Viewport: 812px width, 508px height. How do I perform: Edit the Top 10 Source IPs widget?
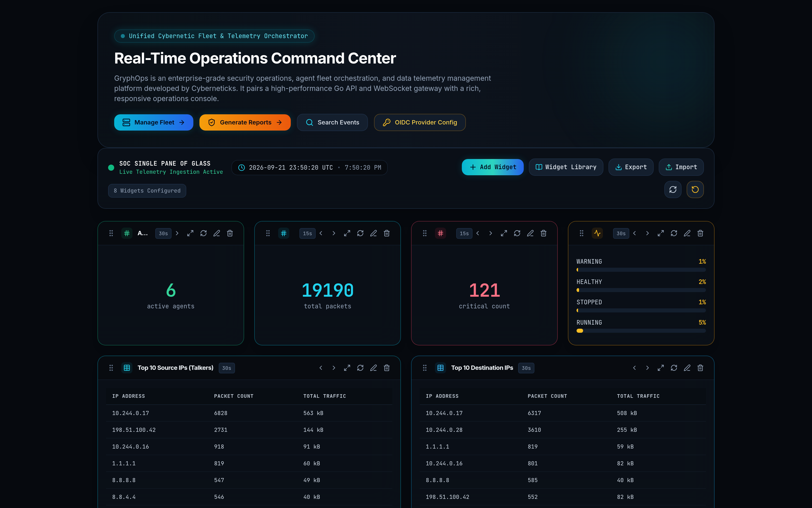click(x=374, y=368)
